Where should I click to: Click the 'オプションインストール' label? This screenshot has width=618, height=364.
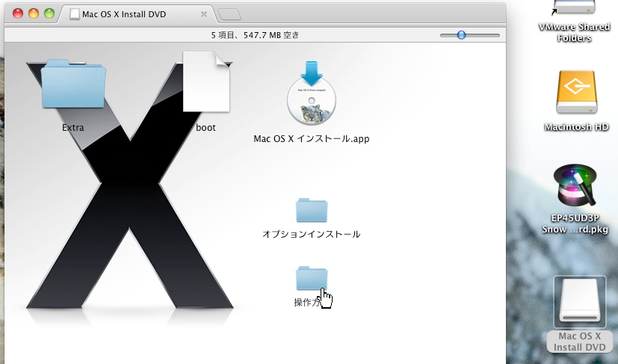(x=312, y=234)
